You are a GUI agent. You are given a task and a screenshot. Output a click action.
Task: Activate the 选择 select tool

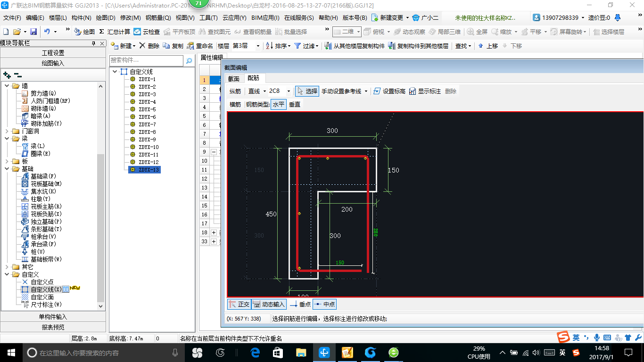point(307,91)
